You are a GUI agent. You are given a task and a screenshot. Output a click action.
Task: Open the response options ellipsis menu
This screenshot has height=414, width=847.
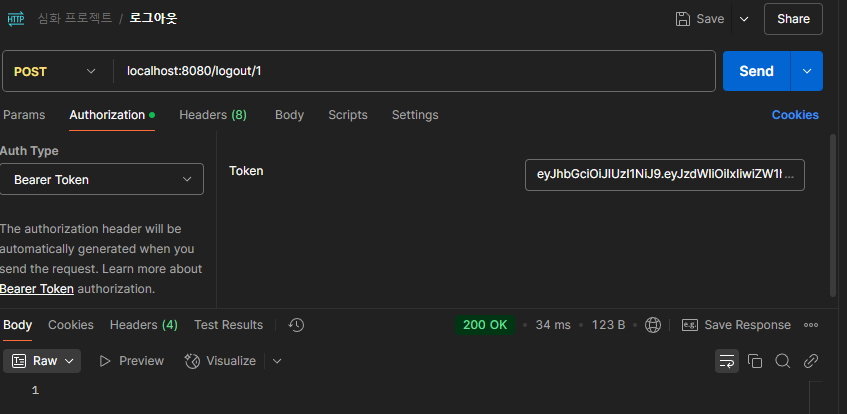click(811, 325)
